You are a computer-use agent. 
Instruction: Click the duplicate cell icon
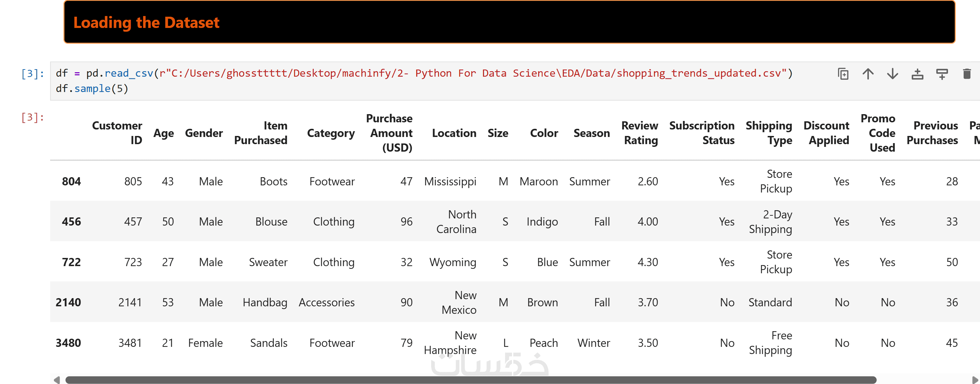tap(843, 74)
